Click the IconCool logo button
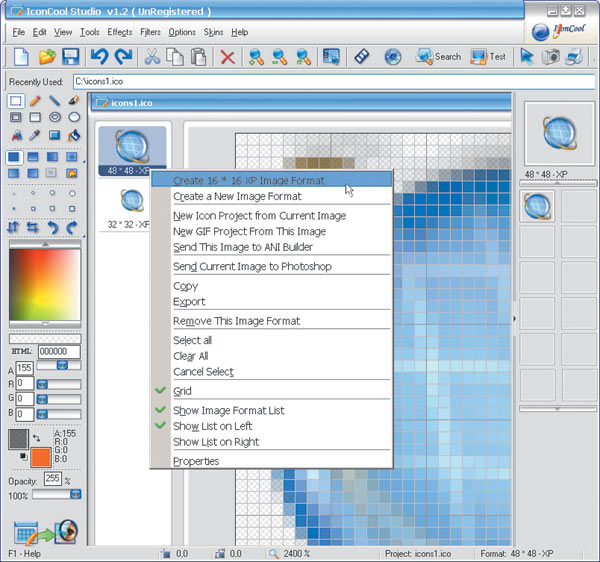Image resolution: width=600 pixels, height=562 pixels. 559,31
